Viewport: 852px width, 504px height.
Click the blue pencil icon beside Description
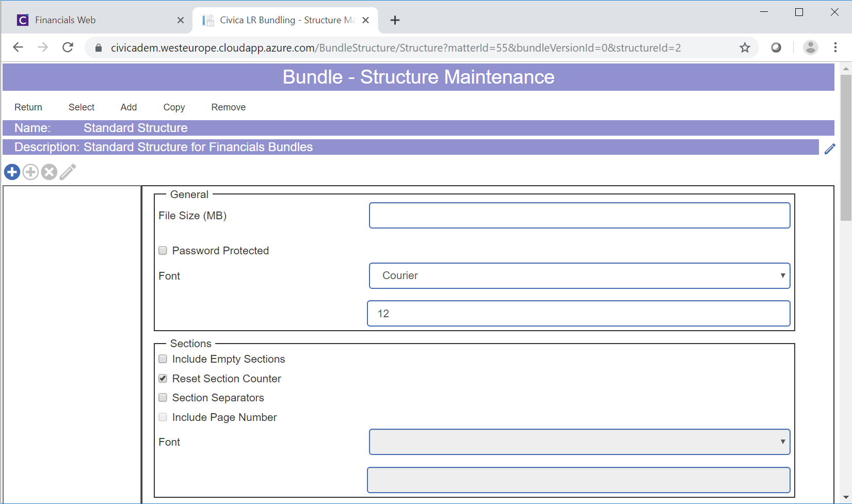pos(830,149)
